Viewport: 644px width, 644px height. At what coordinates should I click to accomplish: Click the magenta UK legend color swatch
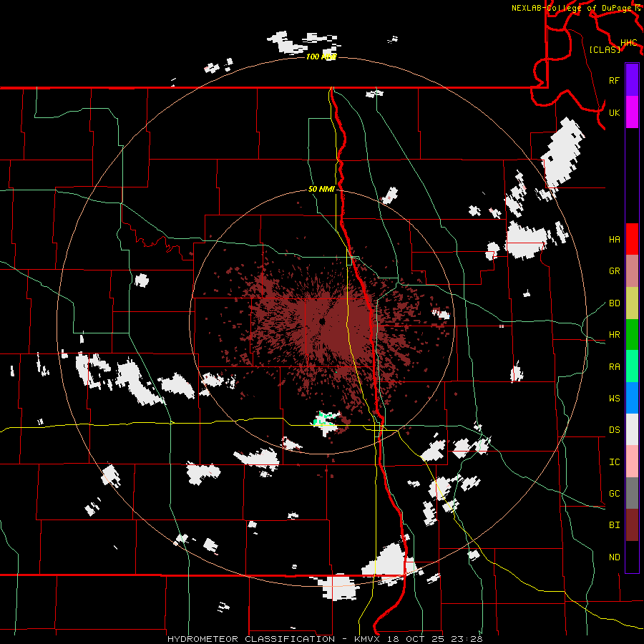(632, 112)
